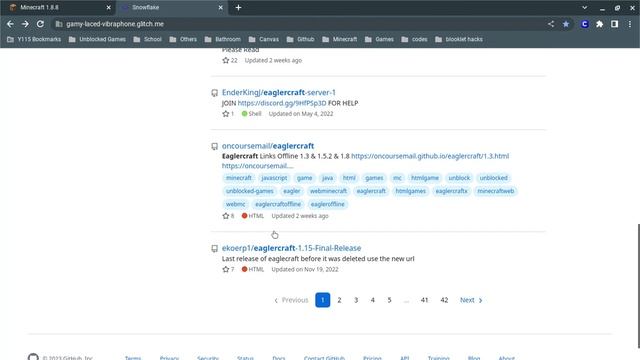Select the unblocked-games topic tag

click(x=250, y=191)
